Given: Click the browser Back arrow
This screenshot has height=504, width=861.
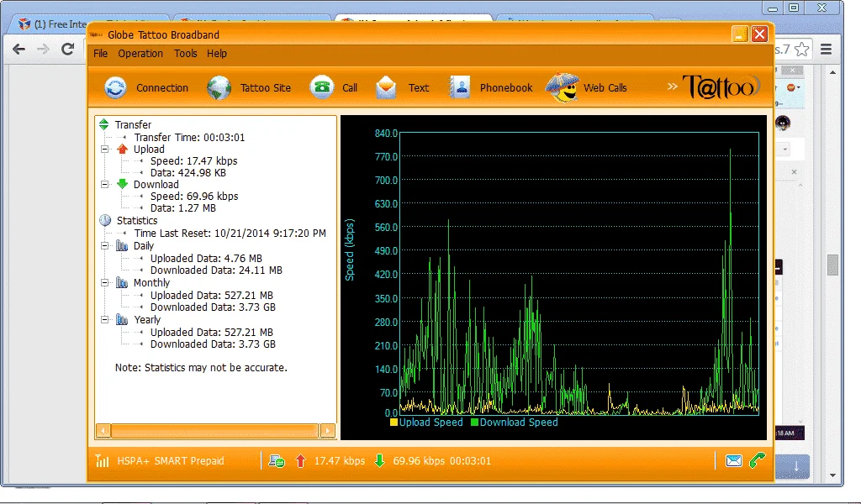Looking at the screenshot, I should pyautogui.click(x=19, y=50).
